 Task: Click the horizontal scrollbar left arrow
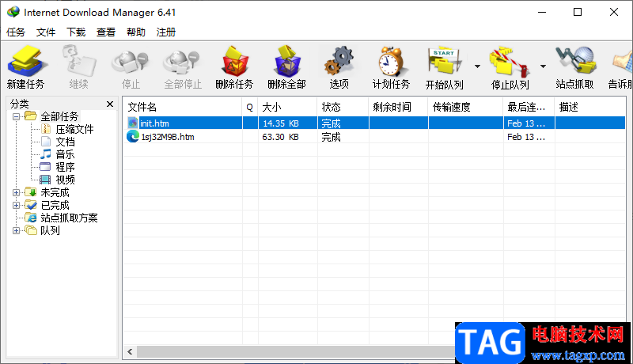(130, 352)
